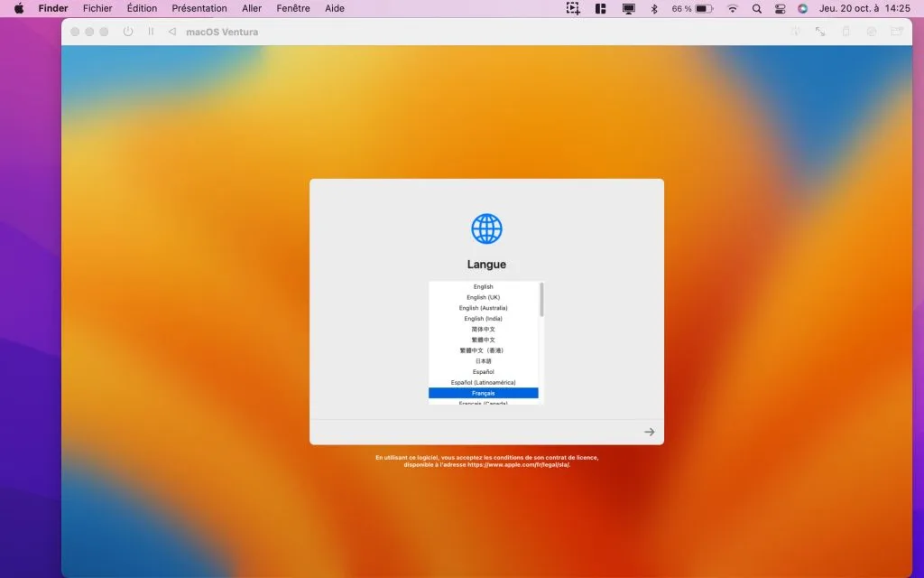Click the screen capture icon in menu bar

pos(573,8)
